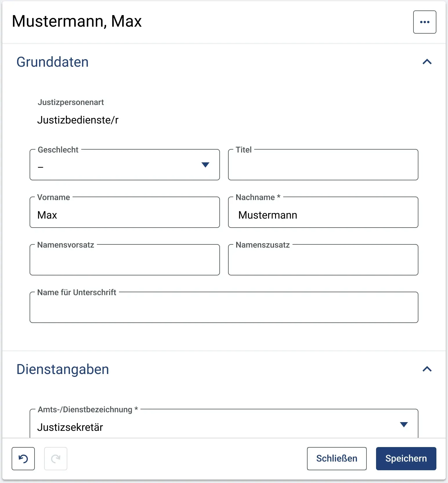
Task: Select the Justizsekretär combo box value
Action: [x=224, y=424]
